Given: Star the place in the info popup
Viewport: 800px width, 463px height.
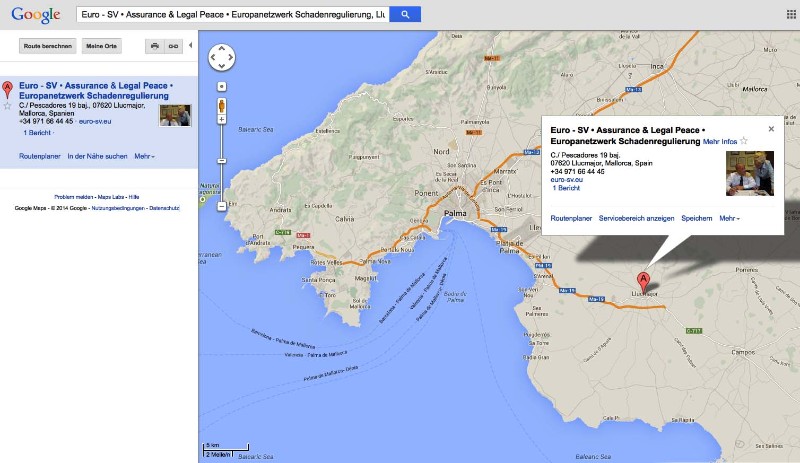Looking at the screenshot, I should tap(744, 140).
